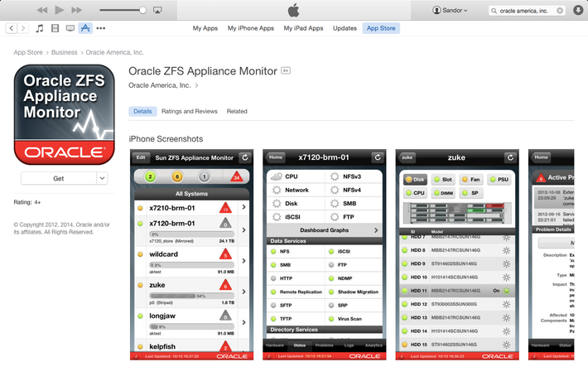Click the Status tab in second screenshot

coord(299,345)
